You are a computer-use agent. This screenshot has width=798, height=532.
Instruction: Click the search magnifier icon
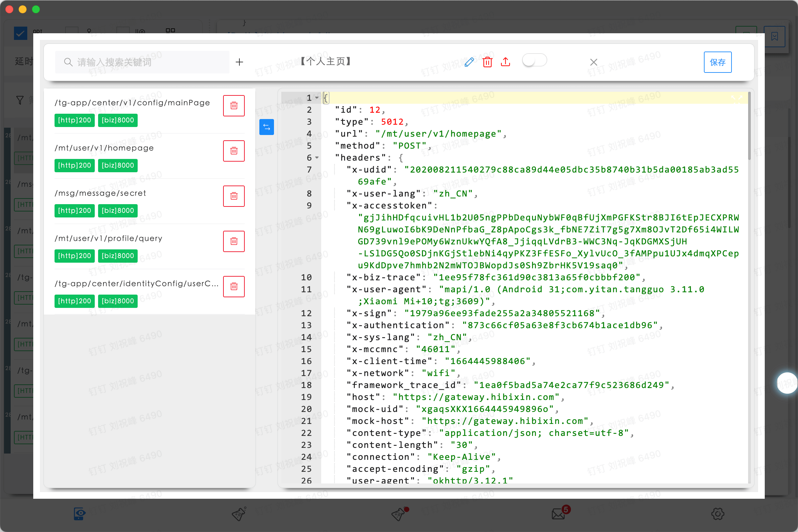[x=68, y=62]
